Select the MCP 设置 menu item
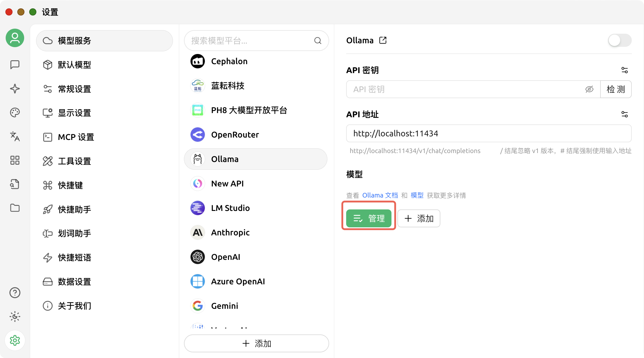The image size is (644, 358). (x=76, y=137)
